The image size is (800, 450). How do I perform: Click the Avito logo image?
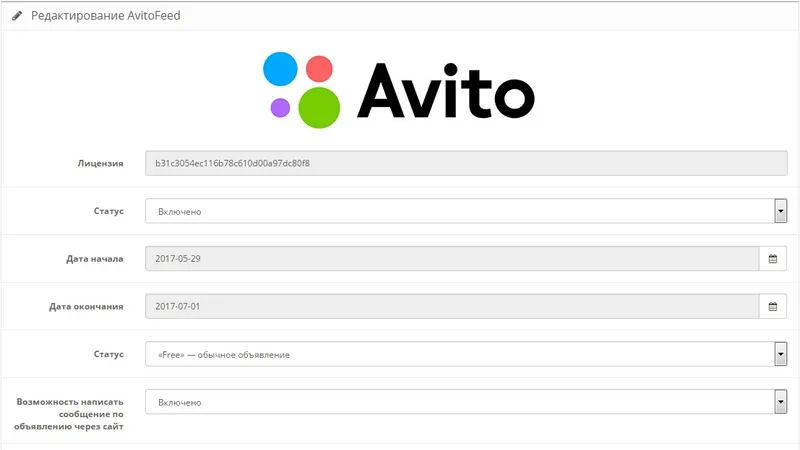coord(399,90)
